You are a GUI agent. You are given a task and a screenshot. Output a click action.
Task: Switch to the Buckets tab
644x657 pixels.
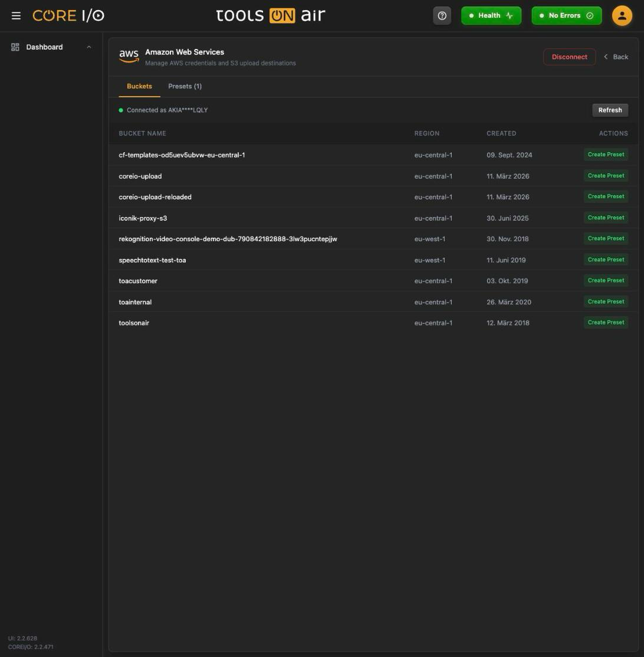[139, 86]
